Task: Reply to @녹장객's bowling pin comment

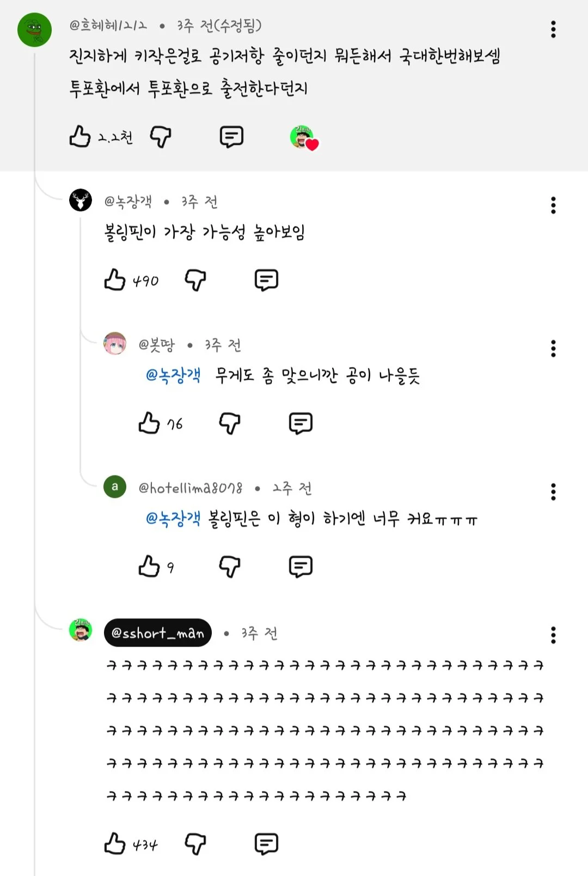Action: [x=266, y=280]
